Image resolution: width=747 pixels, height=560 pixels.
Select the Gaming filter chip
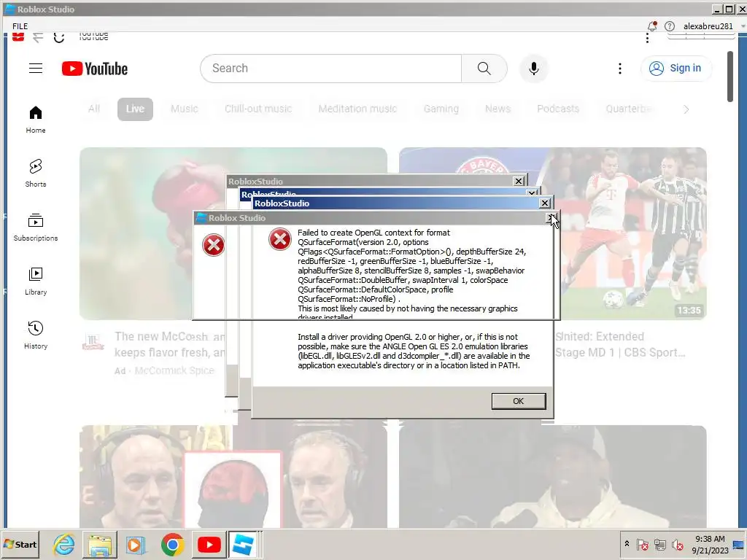pos(441,109)
